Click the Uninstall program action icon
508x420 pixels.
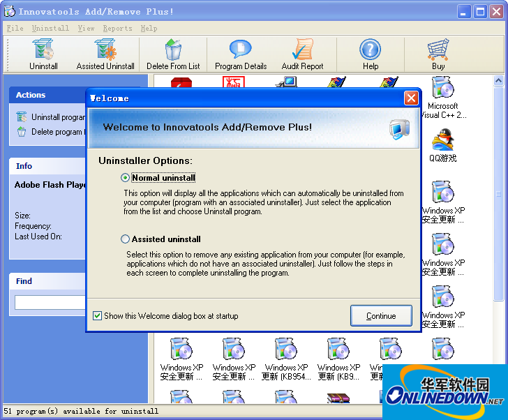pyautogui.click(x=22, y=117)
